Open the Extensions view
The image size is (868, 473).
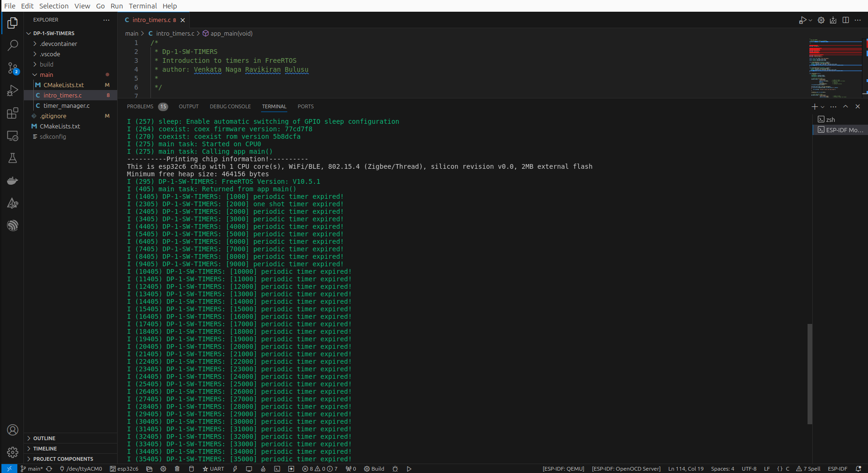tap(13, 113)
